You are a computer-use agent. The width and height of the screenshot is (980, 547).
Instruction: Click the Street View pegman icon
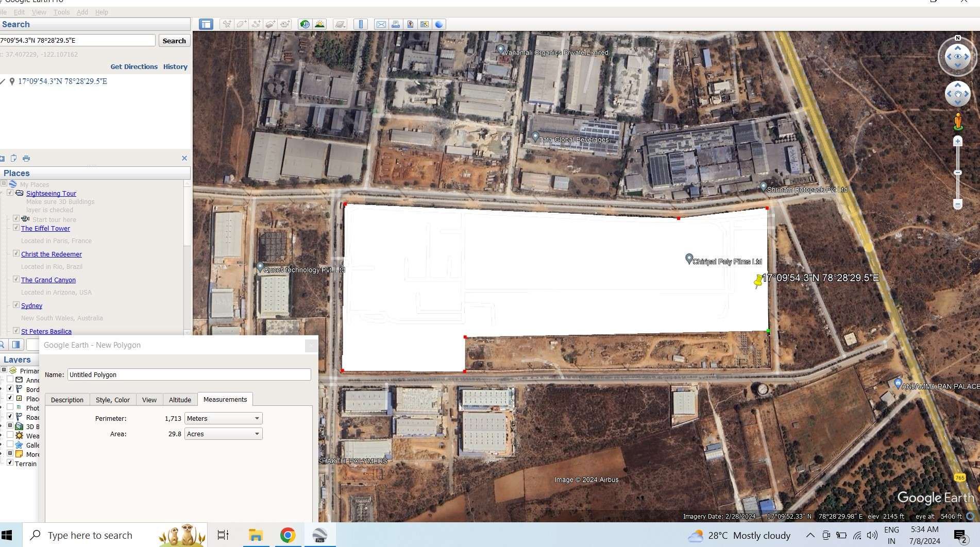[958, 122]
